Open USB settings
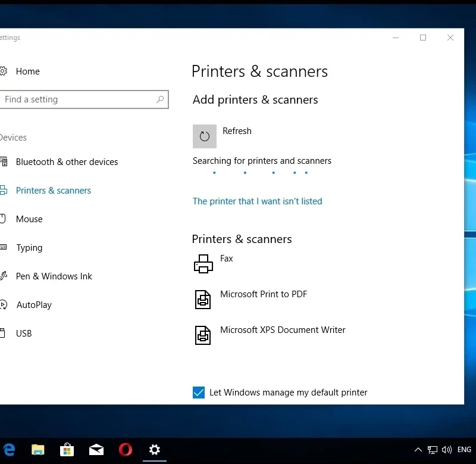The height and width of the screenshot is (464, 476). [24, 334]
